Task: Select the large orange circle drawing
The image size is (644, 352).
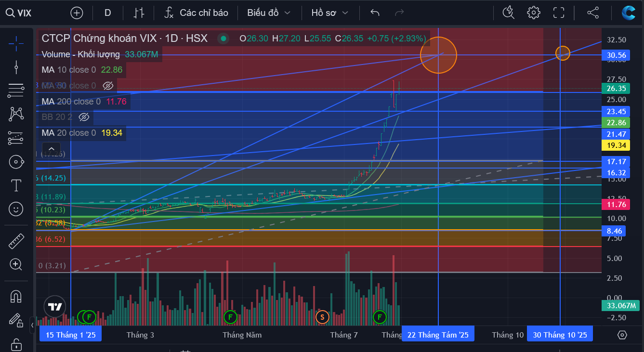Action: tap(438, 55)
